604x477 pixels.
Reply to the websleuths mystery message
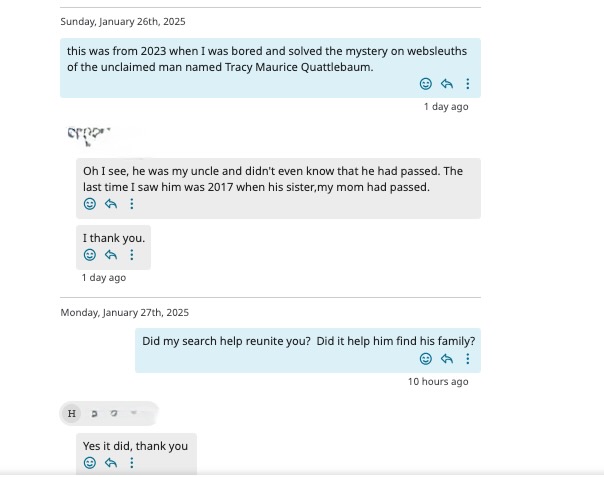[447, 84]
